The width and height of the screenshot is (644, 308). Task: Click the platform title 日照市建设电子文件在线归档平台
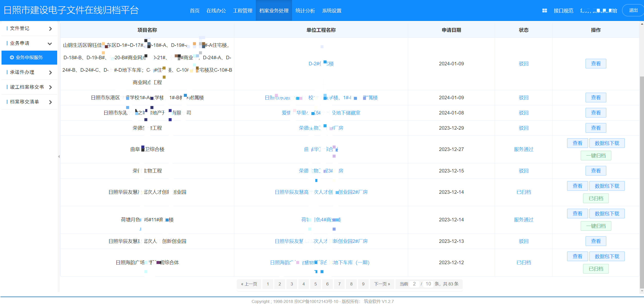pyautogui.click(x=71, y=10)
